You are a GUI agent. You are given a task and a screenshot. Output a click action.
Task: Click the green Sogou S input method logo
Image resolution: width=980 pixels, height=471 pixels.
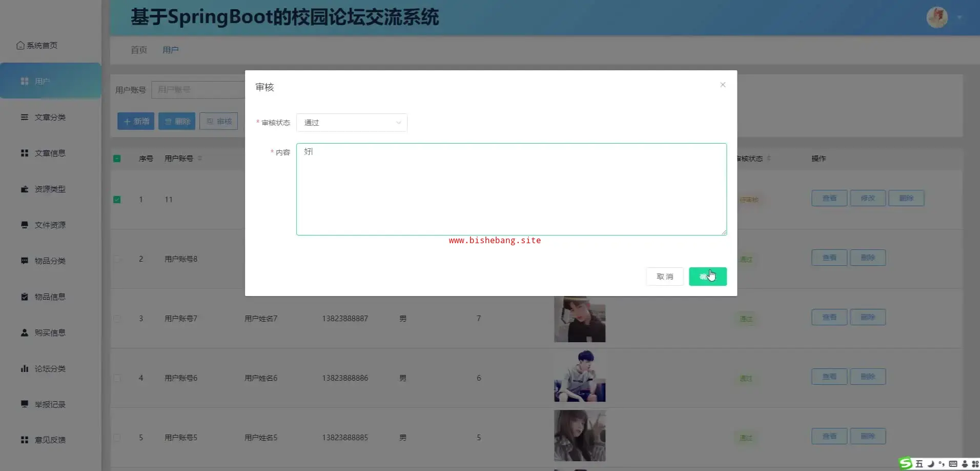click(x=906, y=463)
